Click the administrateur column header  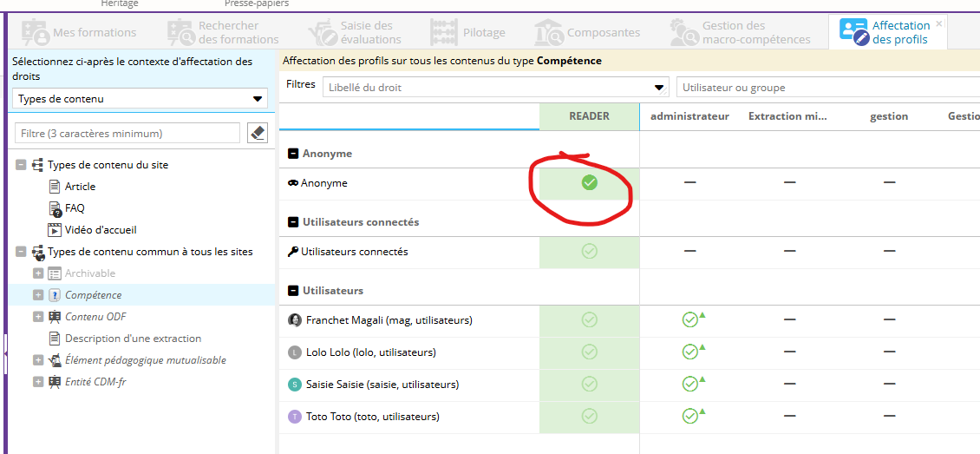click(689, 116)
